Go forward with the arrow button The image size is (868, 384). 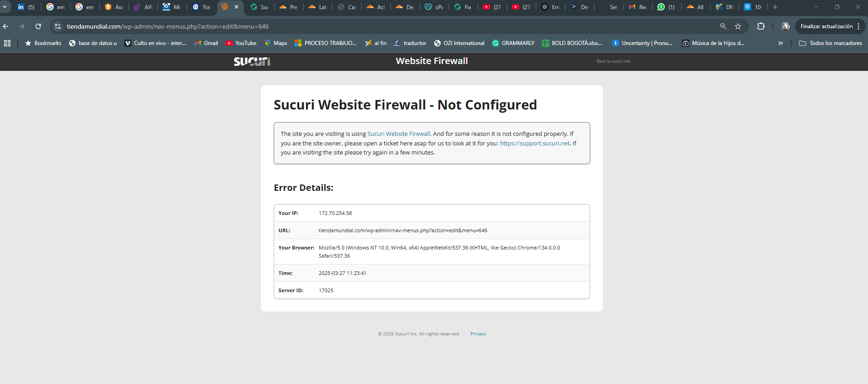tap(22, 26)
